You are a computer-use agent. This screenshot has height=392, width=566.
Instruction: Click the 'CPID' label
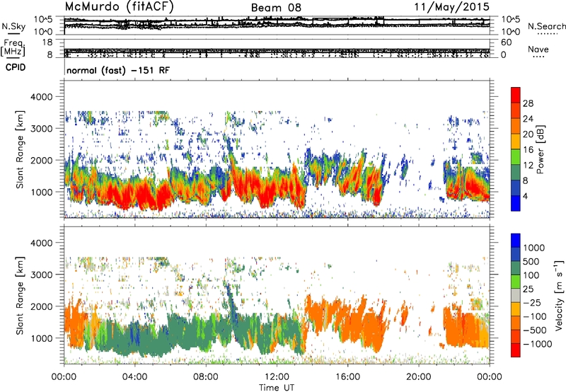pyautogui.click(x=16, y=67)
